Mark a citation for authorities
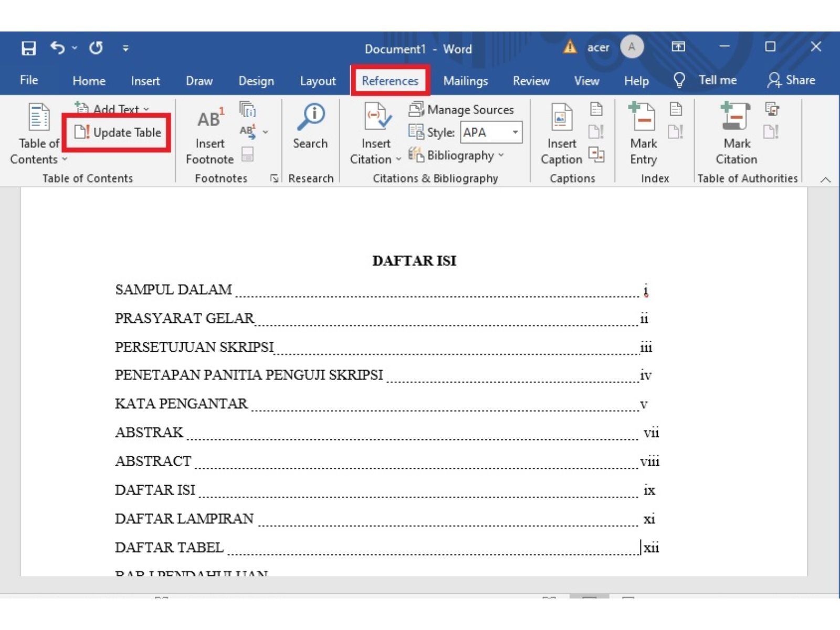The height and width of the screenshot is (630, 840). pos(735,131)
